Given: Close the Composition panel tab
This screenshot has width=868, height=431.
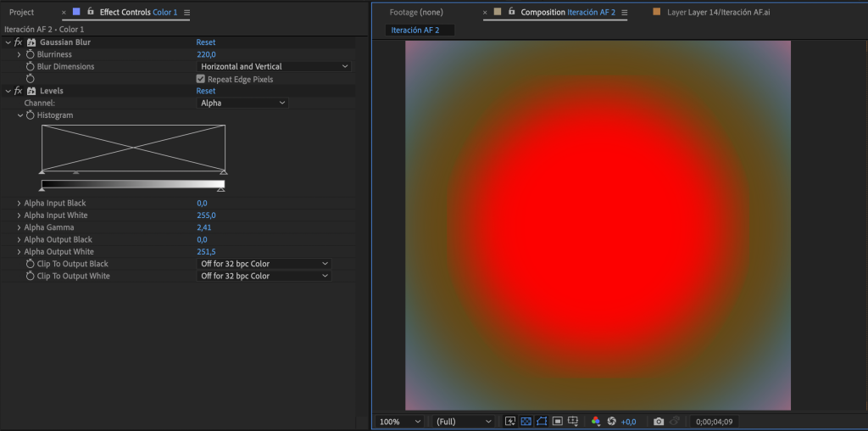Looking at the screenshot, I should tap(485, 12).
